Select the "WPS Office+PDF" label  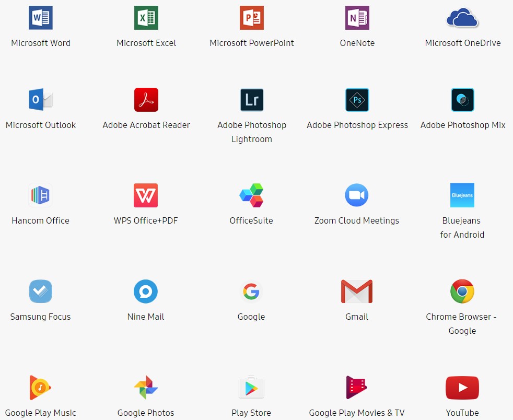click(146, 220)
